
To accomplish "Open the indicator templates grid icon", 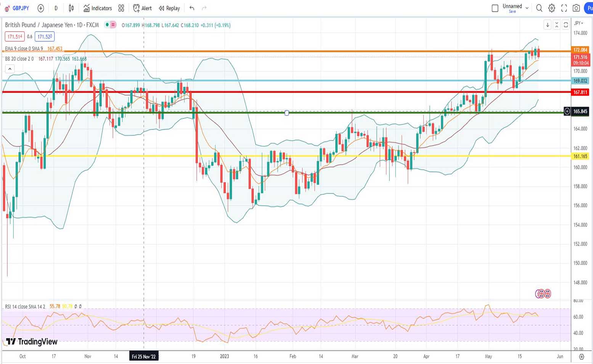I will [121, 8].
